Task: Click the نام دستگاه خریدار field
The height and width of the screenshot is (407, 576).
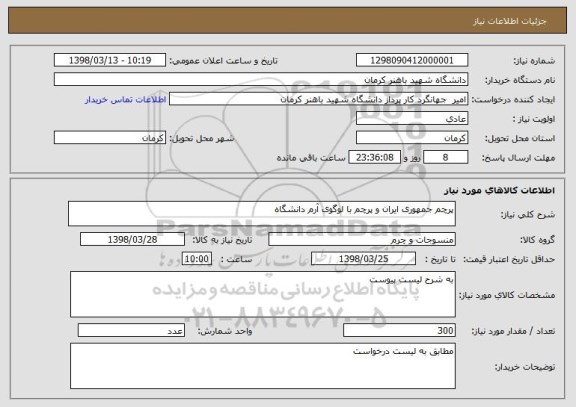Action: point(261,80)
